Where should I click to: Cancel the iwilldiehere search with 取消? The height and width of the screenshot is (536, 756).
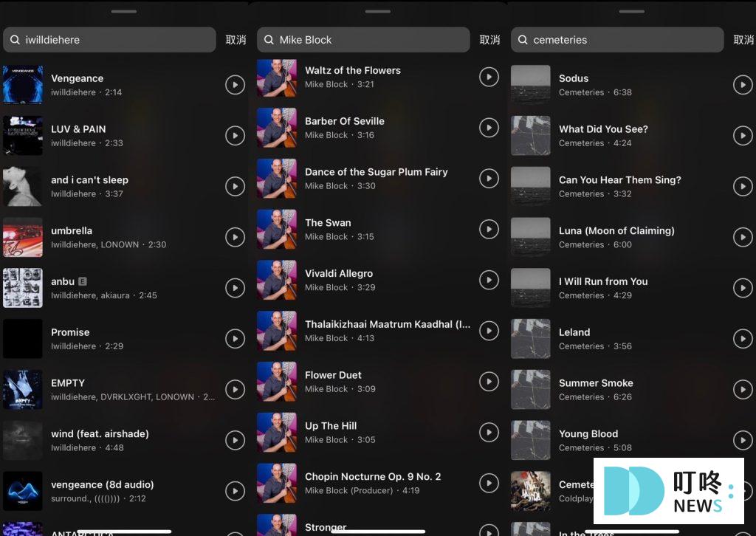(236, 40)
